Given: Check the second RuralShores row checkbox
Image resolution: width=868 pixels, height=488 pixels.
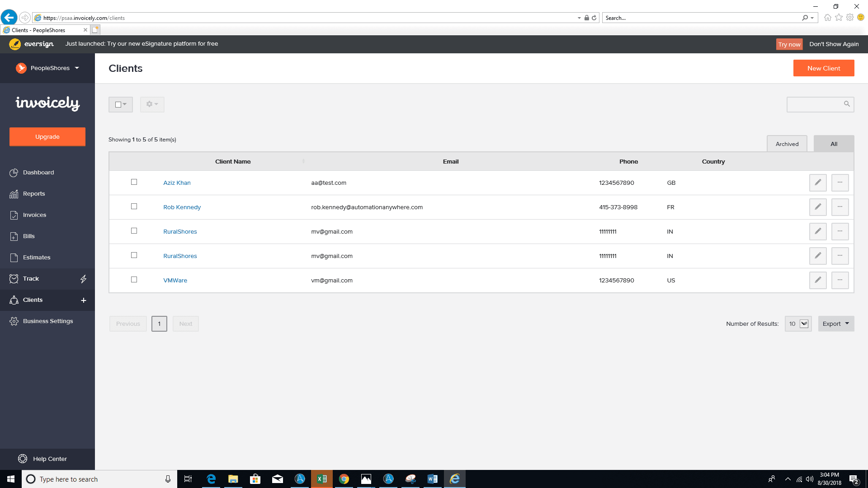Looking at the screenshot, I should point(134,255).
